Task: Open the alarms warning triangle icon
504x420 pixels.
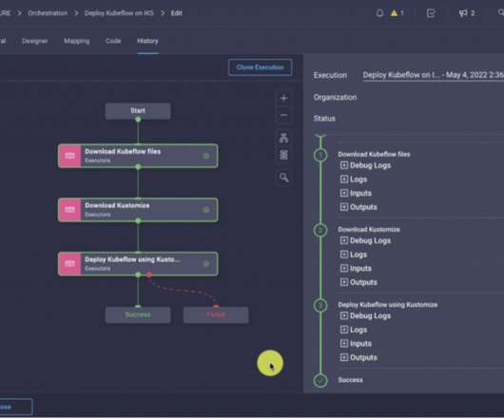Action: pos(394,13)
